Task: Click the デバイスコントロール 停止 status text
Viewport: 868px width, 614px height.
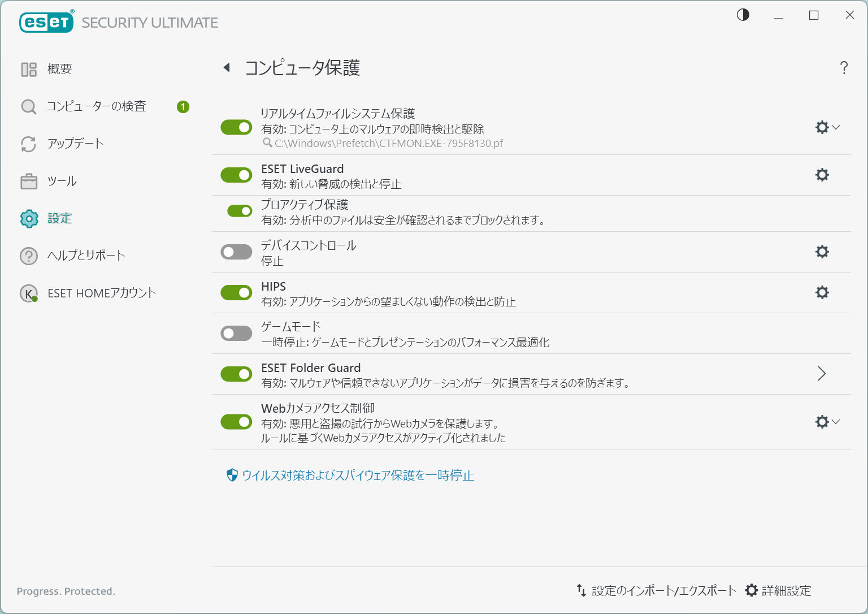Action: (x=272, y=261)
